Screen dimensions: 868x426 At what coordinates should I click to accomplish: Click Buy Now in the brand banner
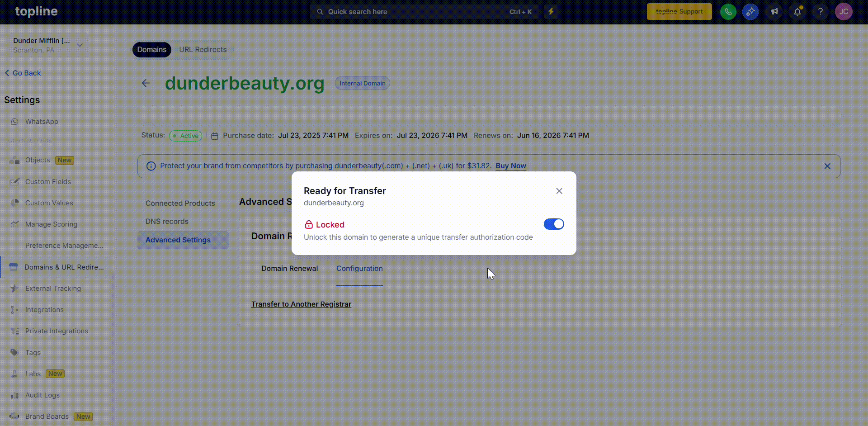(x=511, y=166)
